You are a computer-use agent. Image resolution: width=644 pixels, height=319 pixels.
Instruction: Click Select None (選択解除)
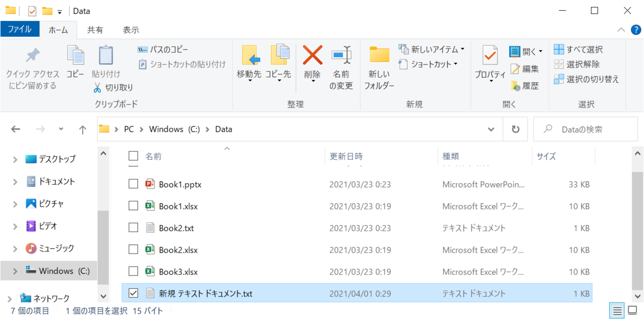[x=577, y=64]
